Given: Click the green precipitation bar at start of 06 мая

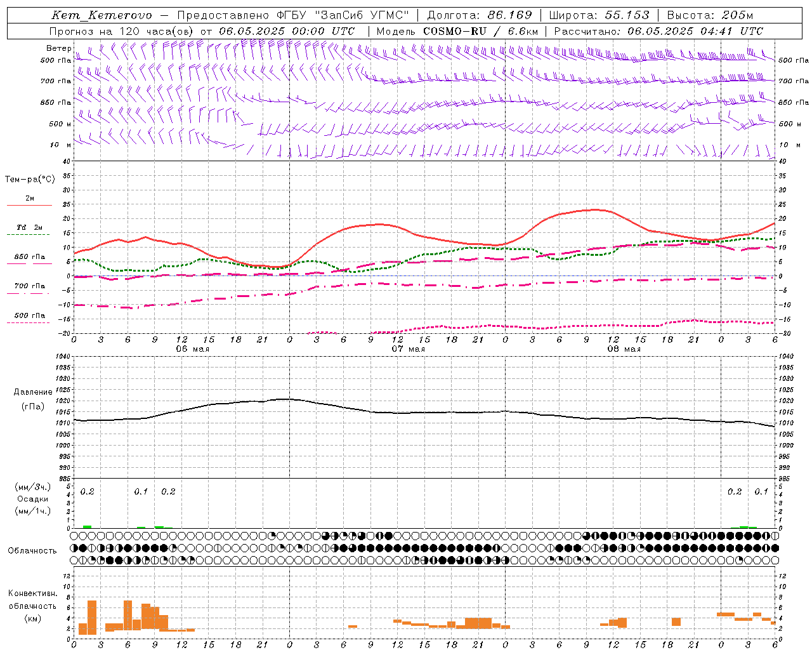Looking at the screenshot, I should (x=87, y=527).
